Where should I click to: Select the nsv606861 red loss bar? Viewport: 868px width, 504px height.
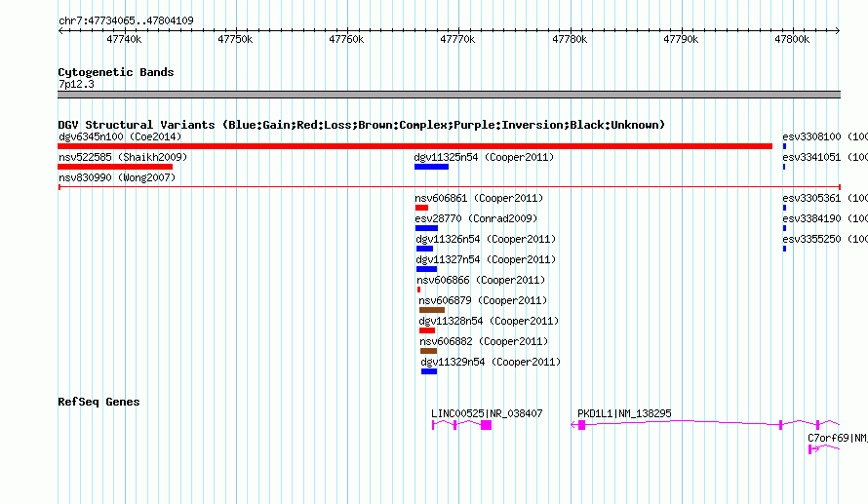[x=421, y=208]
